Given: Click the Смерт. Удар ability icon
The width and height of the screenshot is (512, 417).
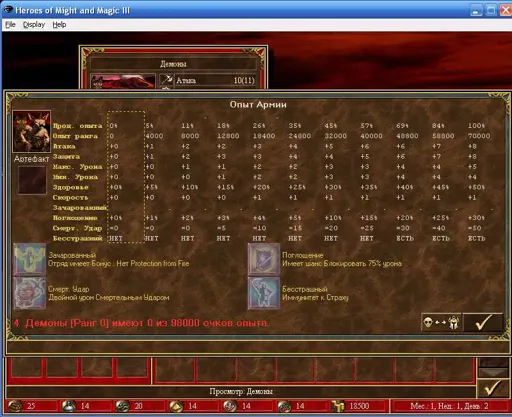Looking at the screenshot, I should click(x=30, y=293).
